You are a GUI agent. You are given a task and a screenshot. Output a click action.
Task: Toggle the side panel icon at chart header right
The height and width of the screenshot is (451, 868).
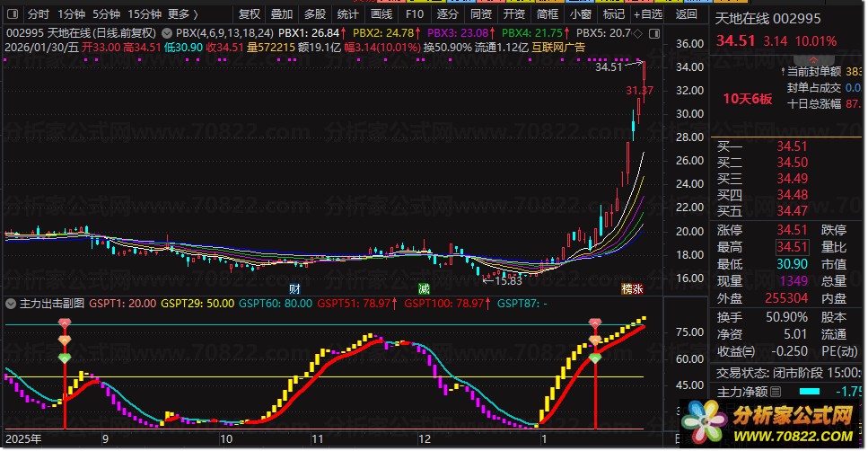click(x=653, y=34)
